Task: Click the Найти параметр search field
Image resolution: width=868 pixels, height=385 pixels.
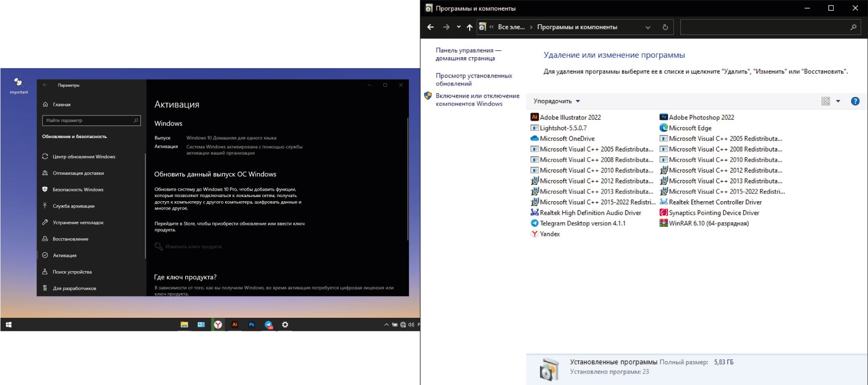Action: [x=91, y=120]
